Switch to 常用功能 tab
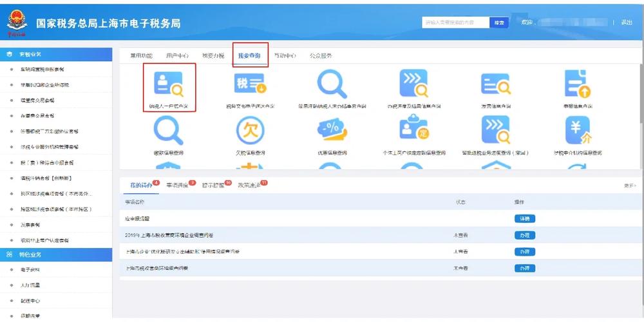The image size is (644, 322). [141, 55]
